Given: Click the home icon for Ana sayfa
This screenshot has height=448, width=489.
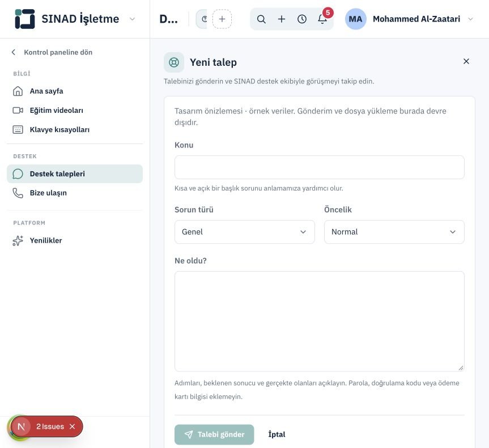Looking at the screenshot, I should [x=18, y=91].
